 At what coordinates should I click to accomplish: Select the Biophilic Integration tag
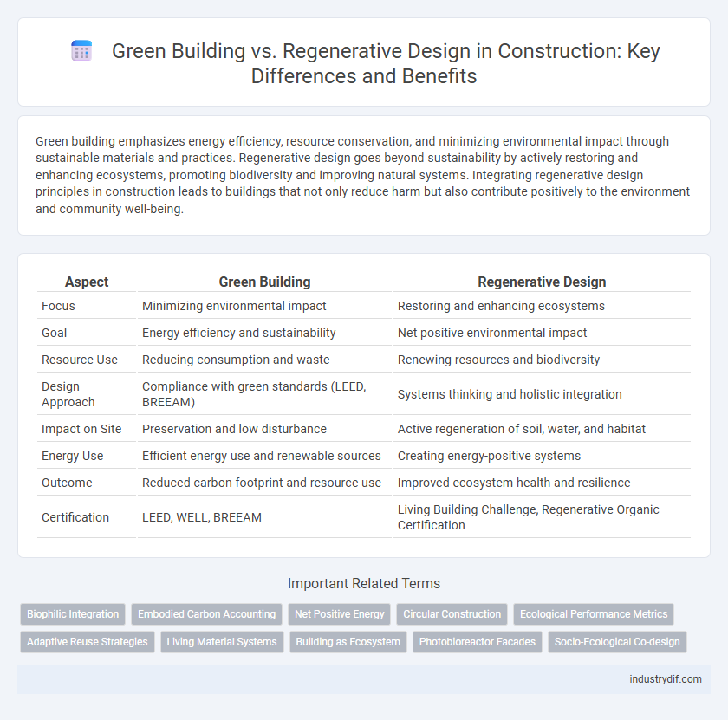72,614
